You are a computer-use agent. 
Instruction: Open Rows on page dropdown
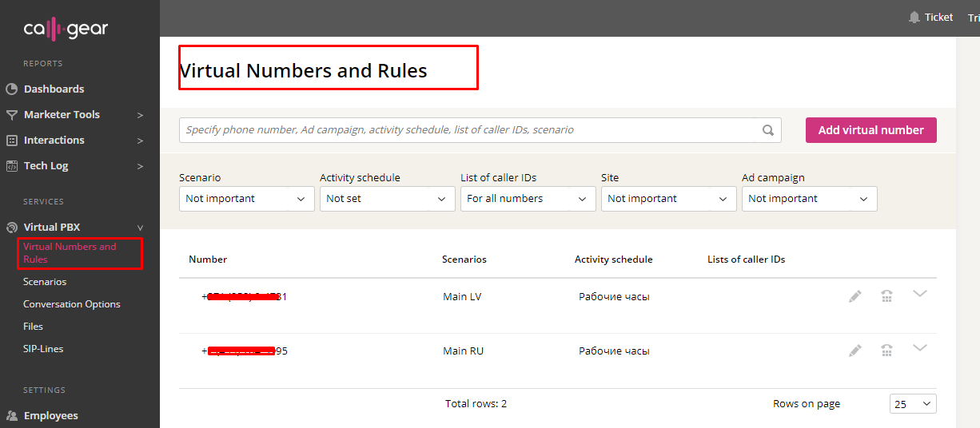coord(913,404)
